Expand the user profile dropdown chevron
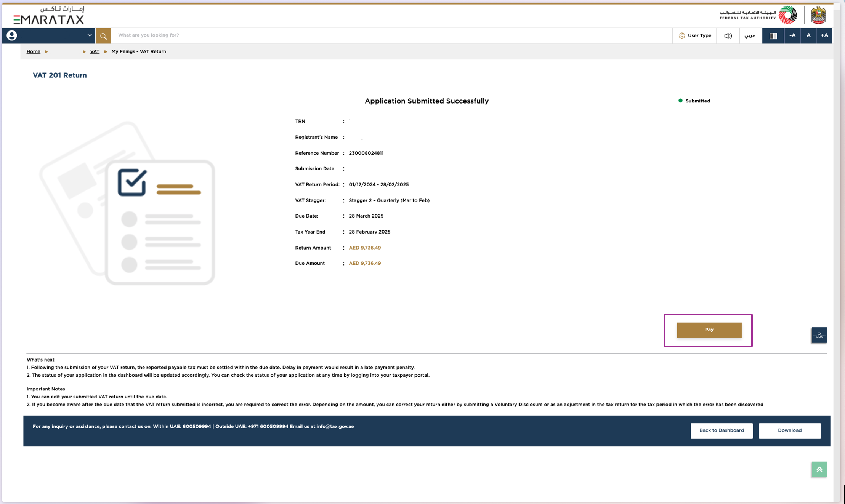 [89, 35]
